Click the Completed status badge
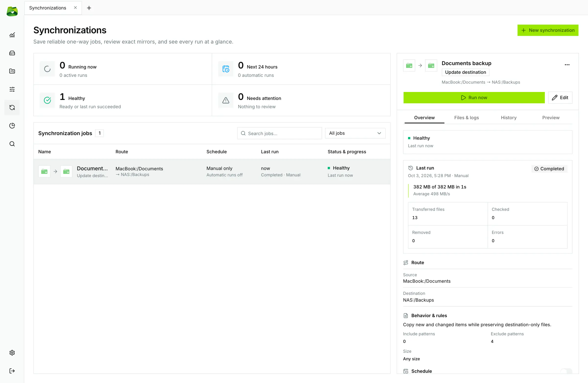 click(549, 169)
